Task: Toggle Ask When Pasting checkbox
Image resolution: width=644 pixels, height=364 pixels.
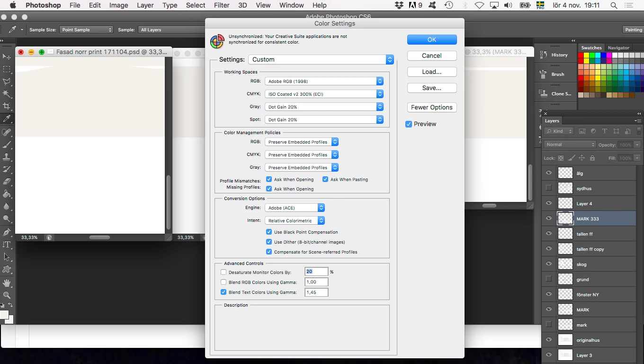Action: pos(325,180)
